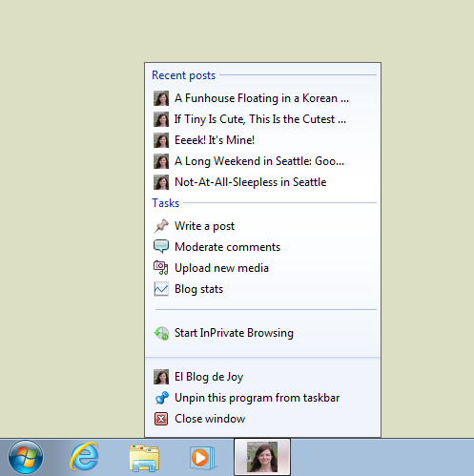This screenshot has height=476, width=474.
Task: Choose Close window in jump list
Action: pos(262,419)
